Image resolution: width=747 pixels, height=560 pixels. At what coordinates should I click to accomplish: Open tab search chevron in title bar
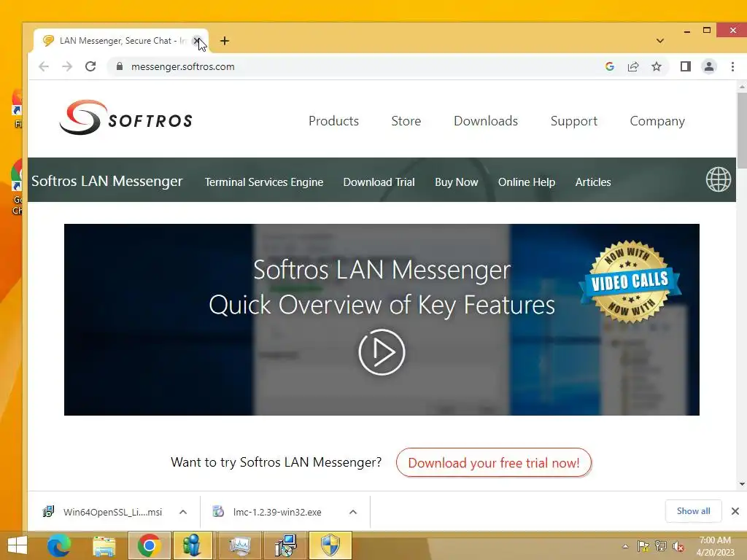point(659,41)
